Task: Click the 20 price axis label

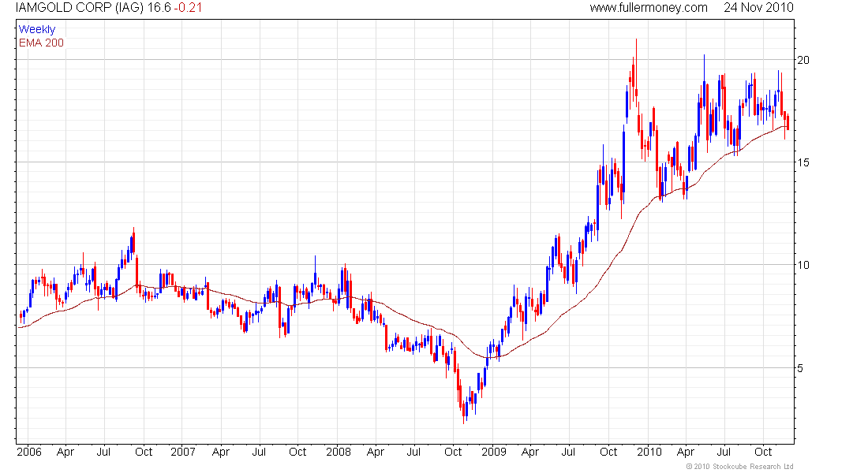Action: click(x=803, y=60)
